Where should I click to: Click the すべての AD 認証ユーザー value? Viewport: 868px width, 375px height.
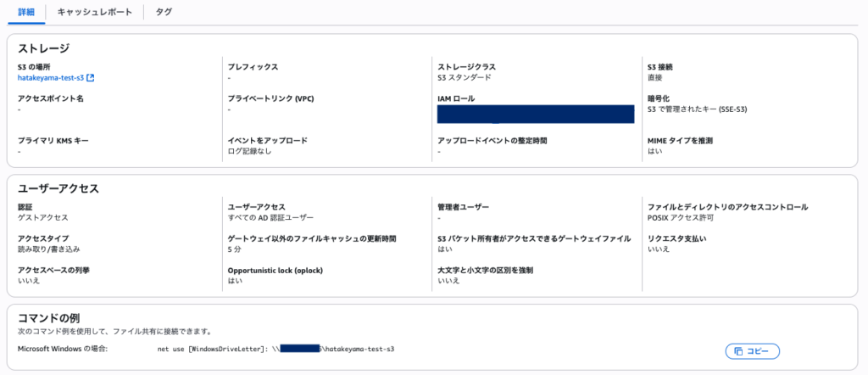tap(270, 218)
